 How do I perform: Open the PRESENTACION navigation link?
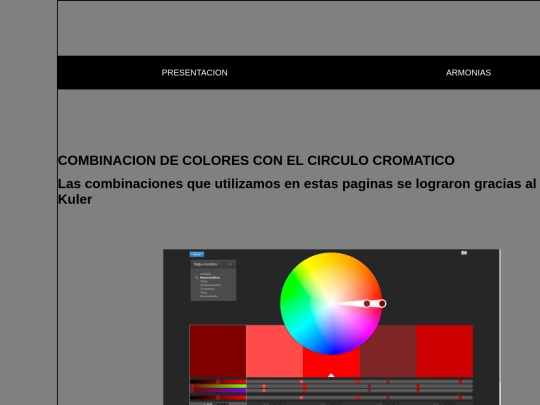click(x=194, y=73)
